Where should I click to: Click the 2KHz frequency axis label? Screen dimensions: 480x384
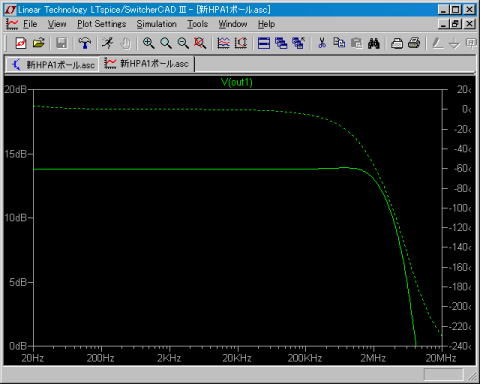169,358
